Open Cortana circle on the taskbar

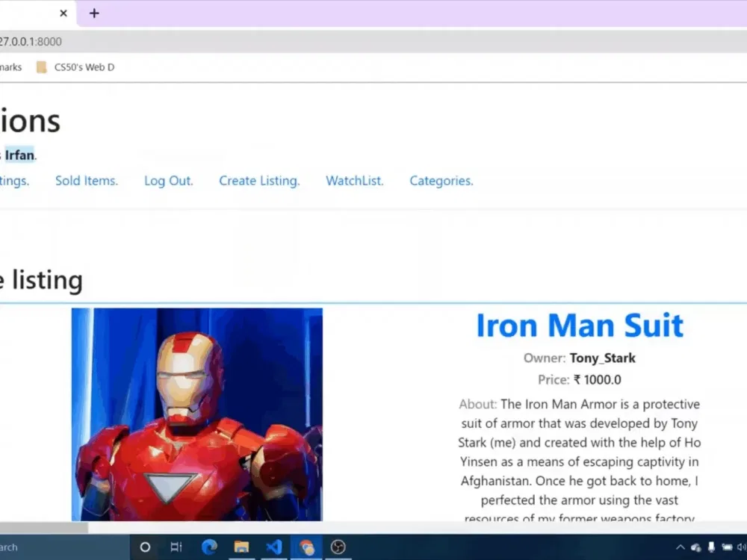[146, 547]
